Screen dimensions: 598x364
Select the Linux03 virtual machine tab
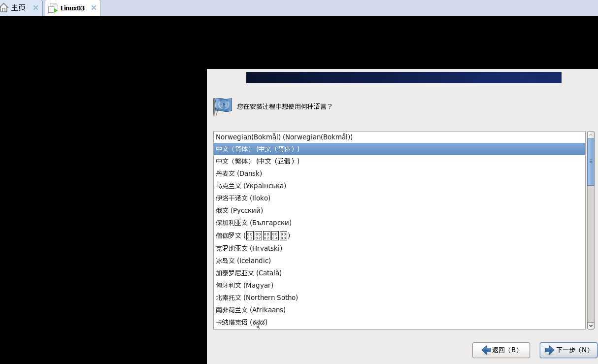(x=72, y=8)
